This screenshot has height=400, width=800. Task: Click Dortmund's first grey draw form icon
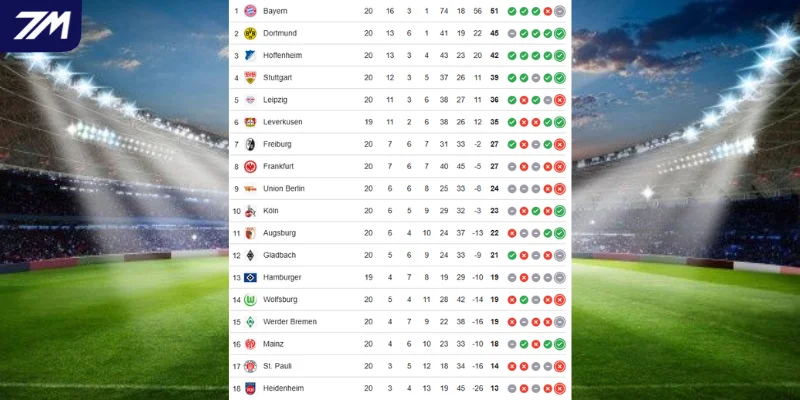pyautogui.click(x=512, y=33)
